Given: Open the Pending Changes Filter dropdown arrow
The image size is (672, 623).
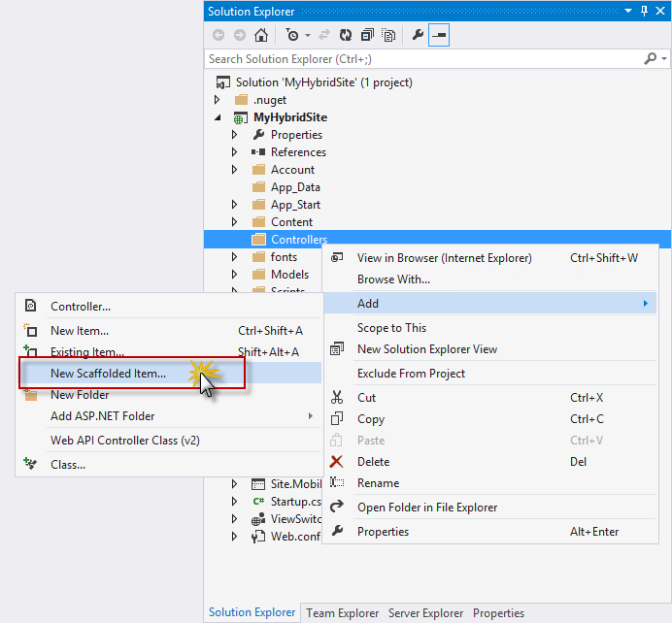Looking at the screenshot, I should click(x=308, y=36).
